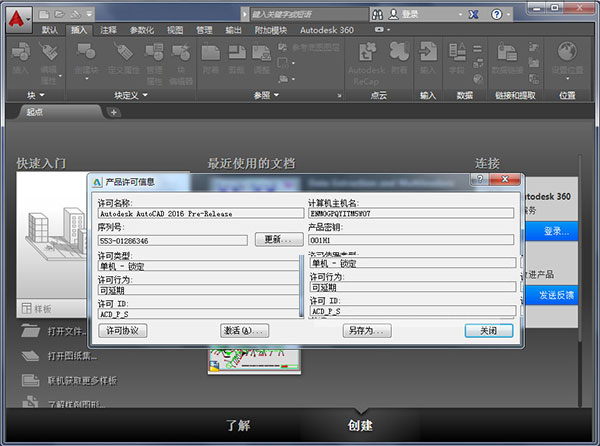Click the 登录 user sign-in icon

point(393,15)
